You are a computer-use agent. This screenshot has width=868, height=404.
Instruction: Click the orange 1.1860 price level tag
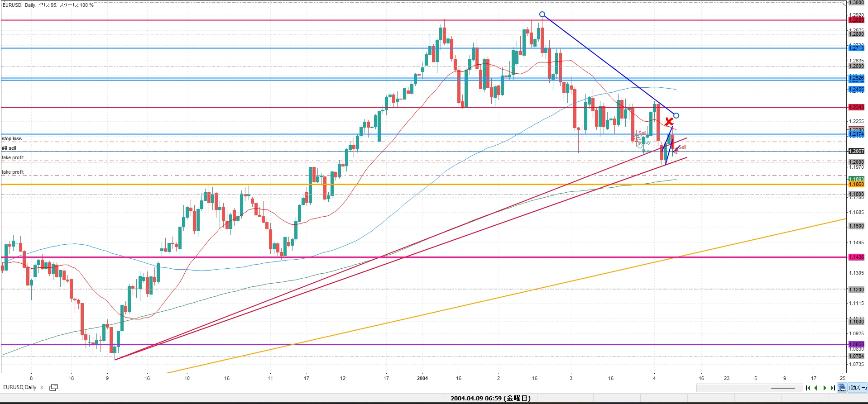[856, 184]
